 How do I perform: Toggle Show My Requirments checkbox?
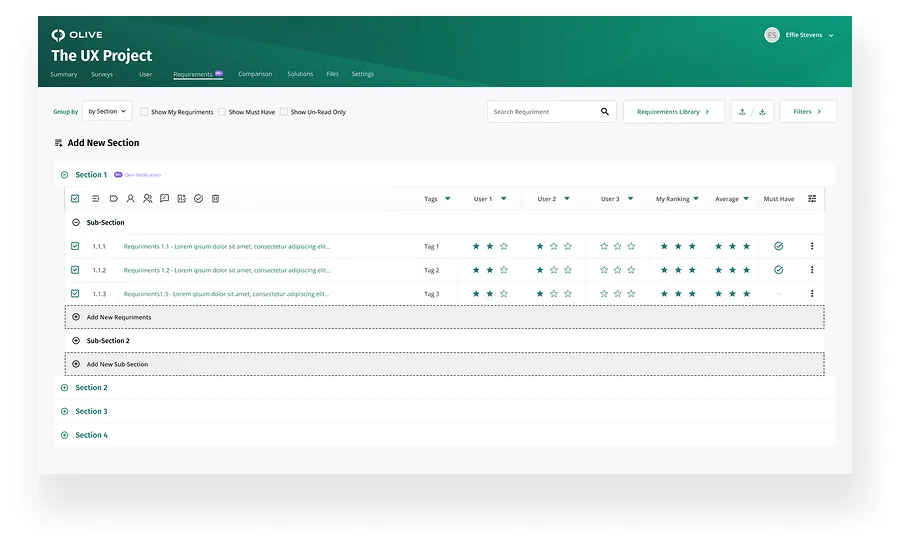(144, 112)
